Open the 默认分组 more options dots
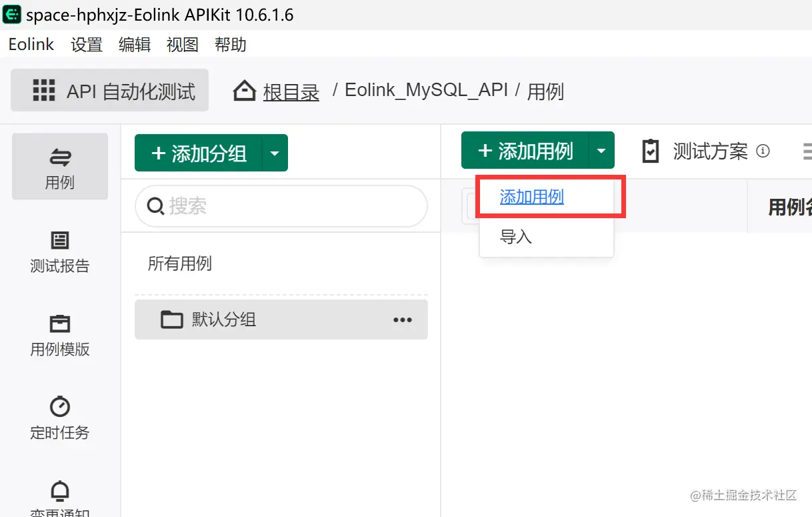The image size is (812, 517). tap(403, 320)
